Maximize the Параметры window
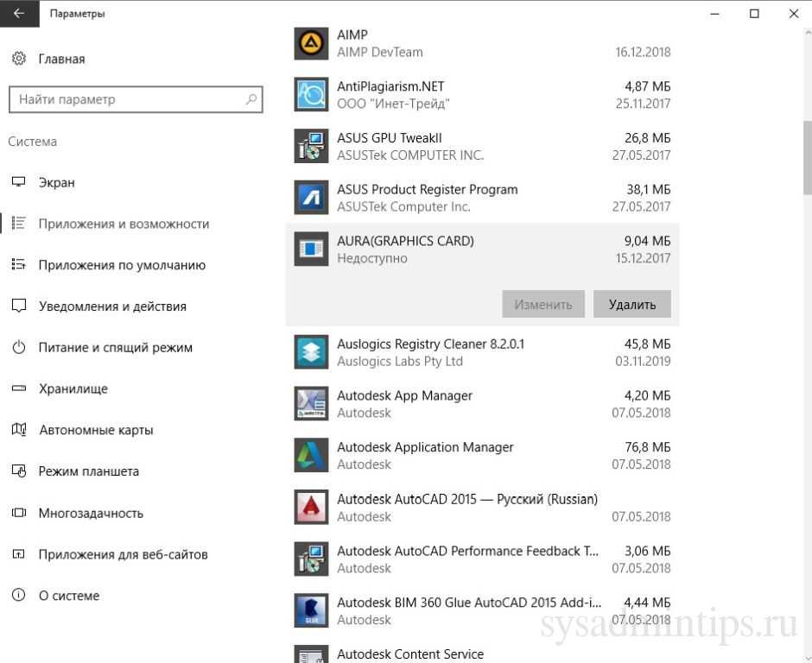Viewport: 812px width, 663px height. coord(754,14)
